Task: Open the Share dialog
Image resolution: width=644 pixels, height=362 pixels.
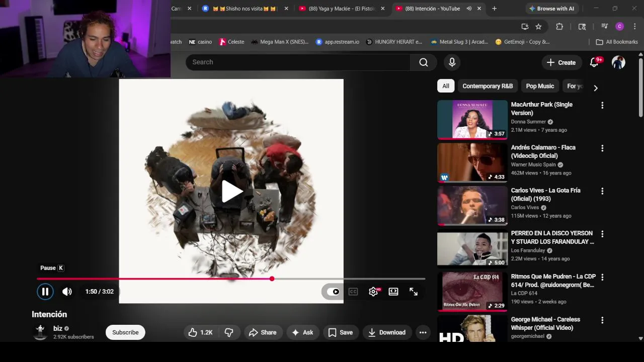Action: [x=263, y=332]
